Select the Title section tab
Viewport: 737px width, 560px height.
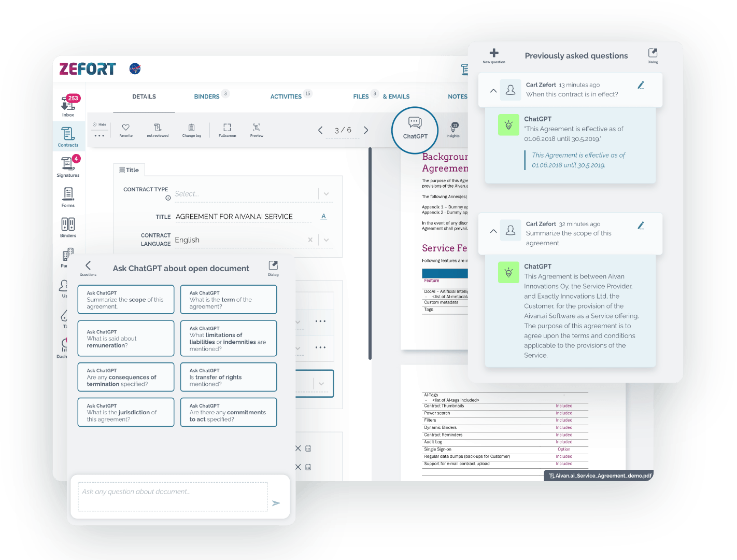[129, 170]
